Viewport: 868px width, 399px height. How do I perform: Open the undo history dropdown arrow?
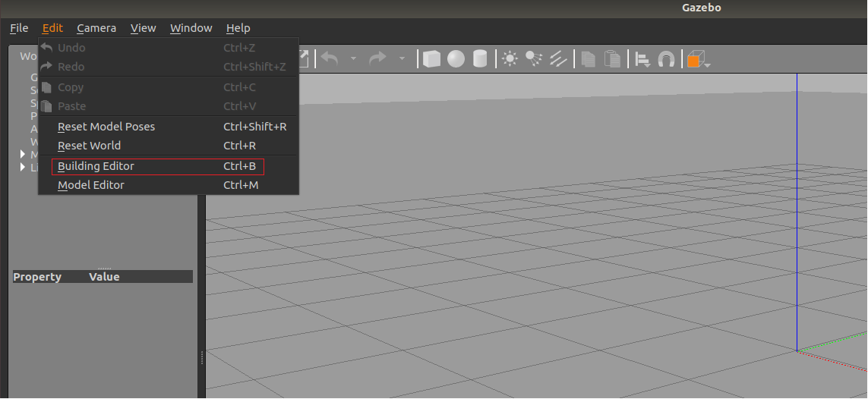353,59
